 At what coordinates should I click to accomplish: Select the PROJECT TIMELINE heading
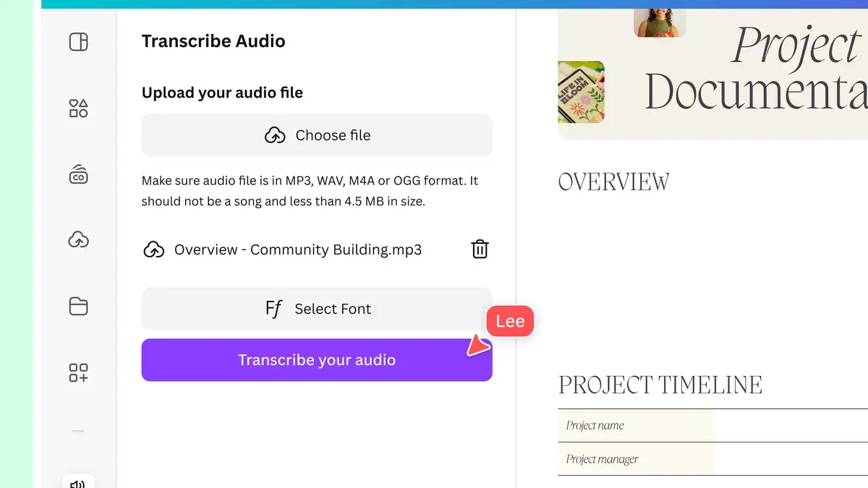[x=660, y=385]
